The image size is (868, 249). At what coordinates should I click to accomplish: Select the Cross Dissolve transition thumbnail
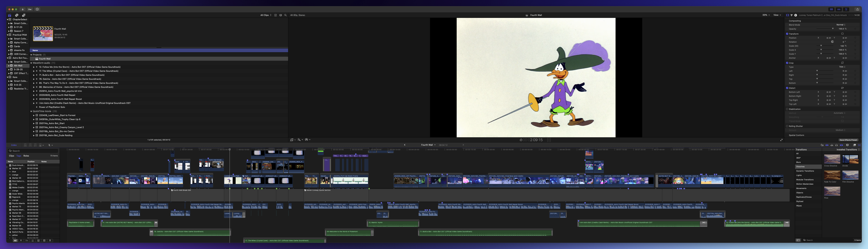pyautogui.click(x=832, y=159)
